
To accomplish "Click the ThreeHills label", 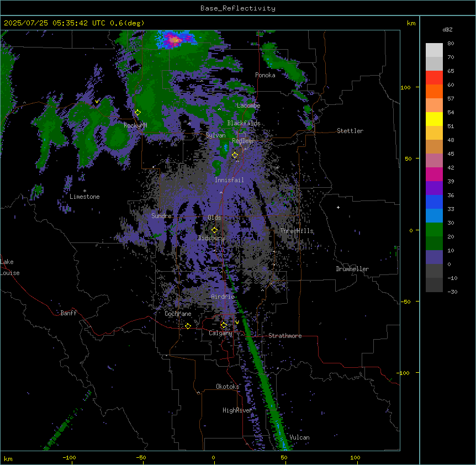I will click(x=297, y=231).
